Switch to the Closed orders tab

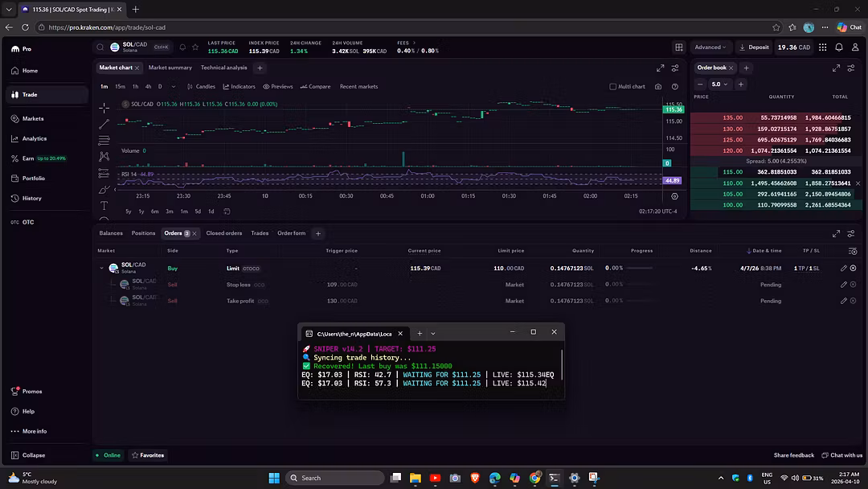coord(223,233)
